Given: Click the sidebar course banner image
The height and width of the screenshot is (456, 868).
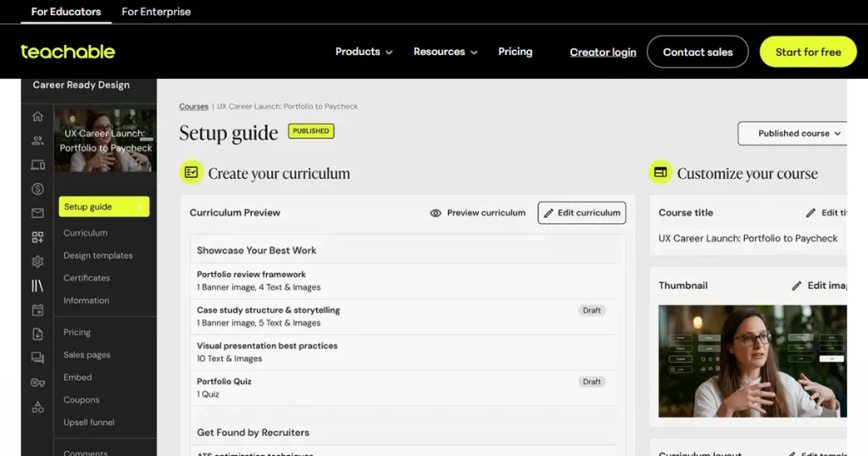Looking at the screenshot, I should pos(105,141).
